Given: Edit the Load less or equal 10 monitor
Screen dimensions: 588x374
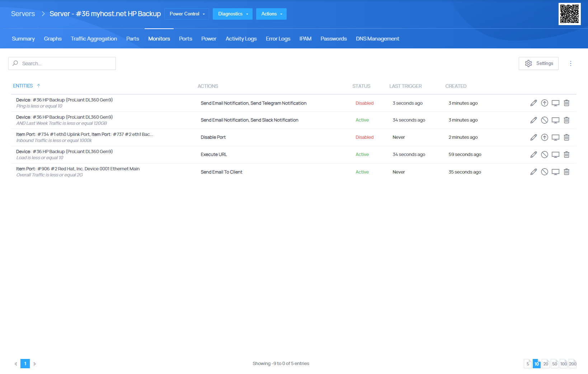Looking at the screenshot, I should tap(533, 155).
